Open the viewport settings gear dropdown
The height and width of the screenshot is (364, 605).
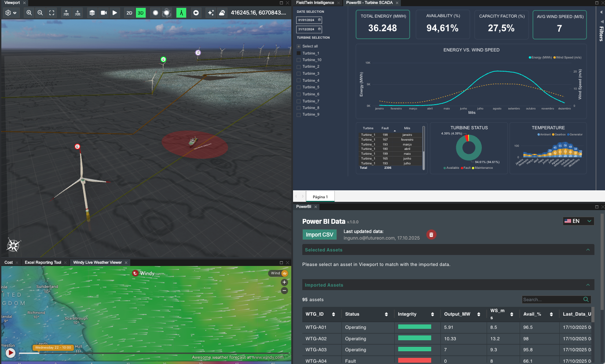[11, 13]
